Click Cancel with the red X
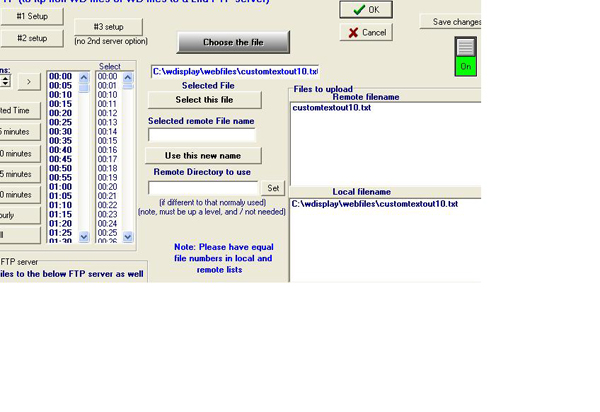Image resolution: width=600 pixels, height=412 pixels. 366,33
